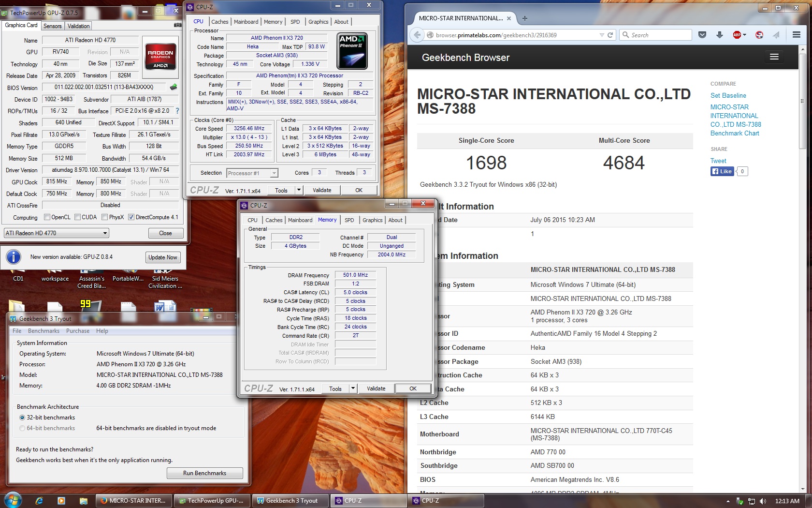
Task: Click the Windows Start orb
Action: pos(13,500)
